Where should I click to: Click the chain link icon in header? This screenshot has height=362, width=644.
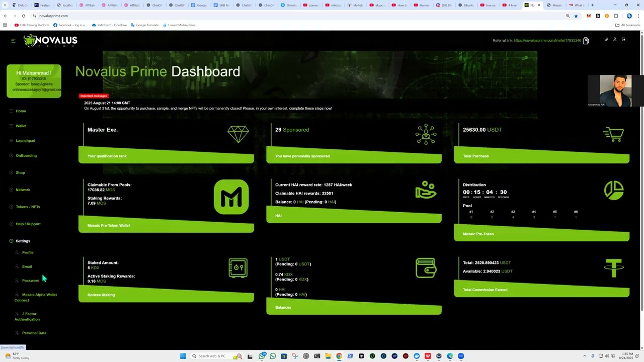[x=606, y=40]
